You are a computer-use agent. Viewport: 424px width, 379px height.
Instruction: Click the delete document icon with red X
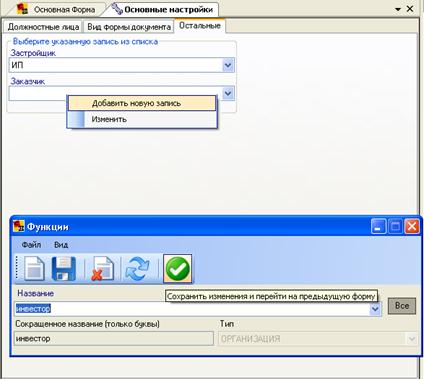[102, 269]
